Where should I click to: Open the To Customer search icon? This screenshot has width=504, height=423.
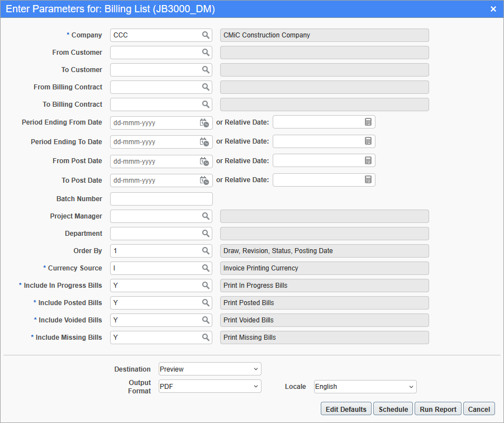pyautogui.click(x=206, y=69)
